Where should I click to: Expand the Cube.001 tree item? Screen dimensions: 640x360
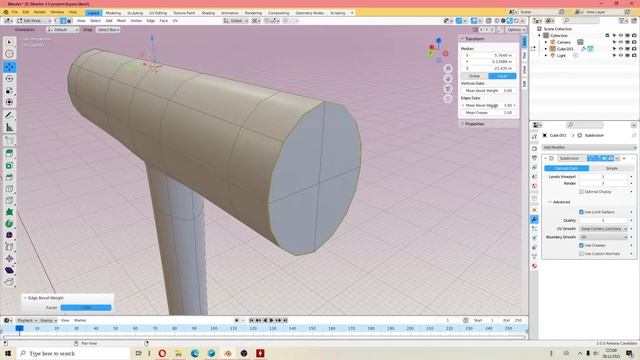pos(546,49)
